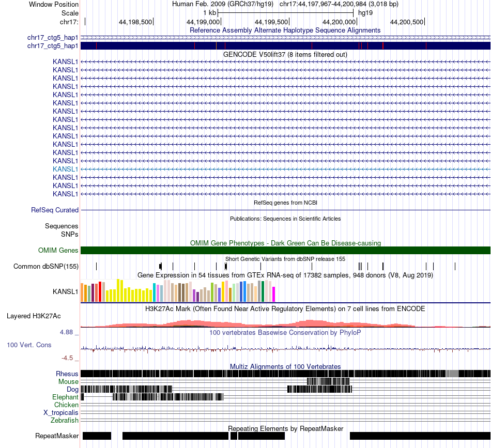Open Reference Assembly Alternate Haplotype Sequence Alignments title

(x=285, y=30)
